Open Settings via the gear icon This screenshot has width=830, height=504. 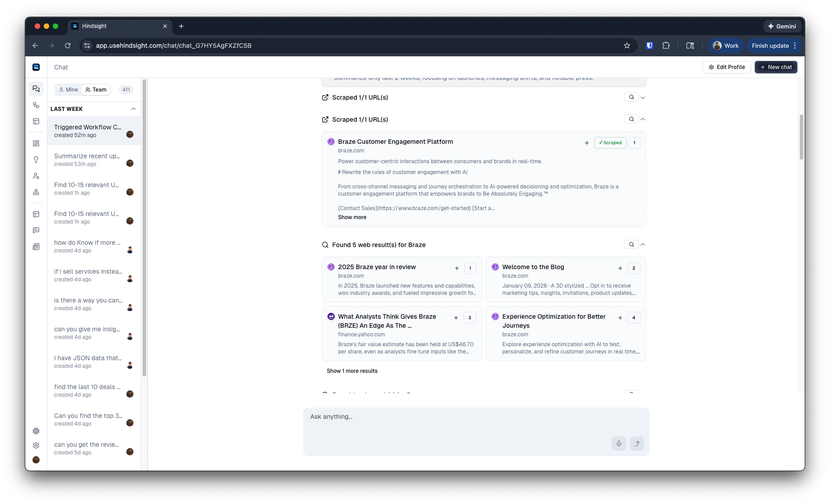click(x=36, y=445)
